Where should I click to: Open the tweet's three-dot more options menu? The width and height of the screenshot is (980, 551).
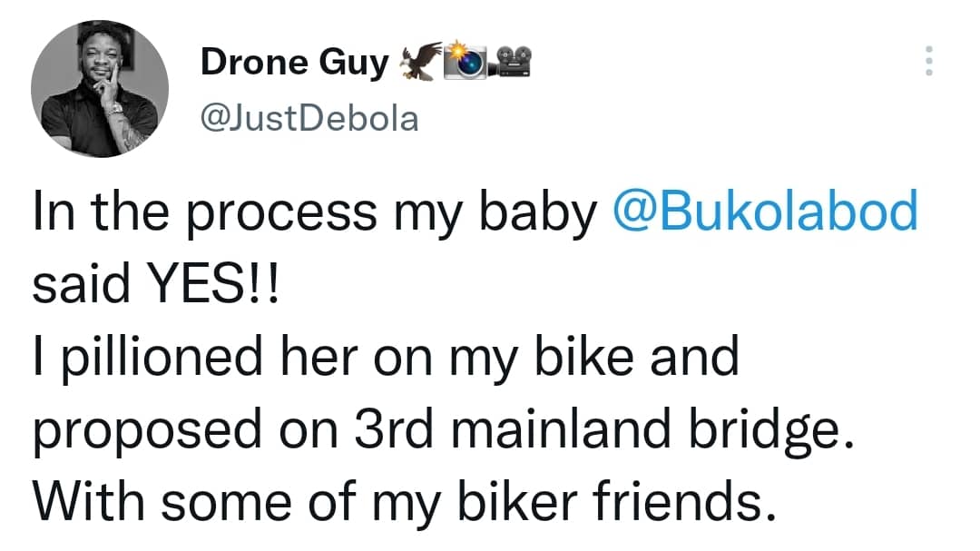pos(926,61)
